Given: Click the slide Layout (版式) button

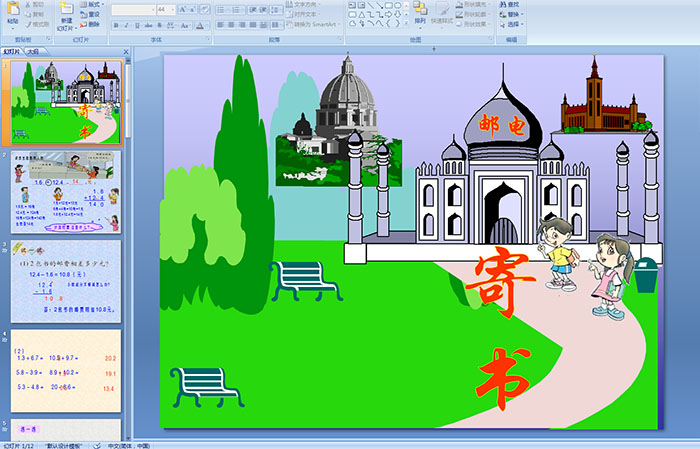Looking at the screenshot, I should pos(92,4).
